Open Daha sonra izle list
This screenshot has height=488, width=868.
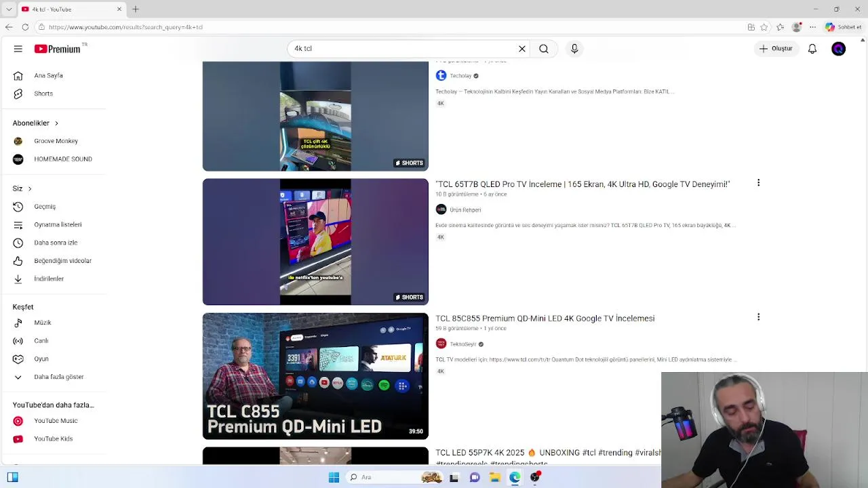(x=56, y=243)
